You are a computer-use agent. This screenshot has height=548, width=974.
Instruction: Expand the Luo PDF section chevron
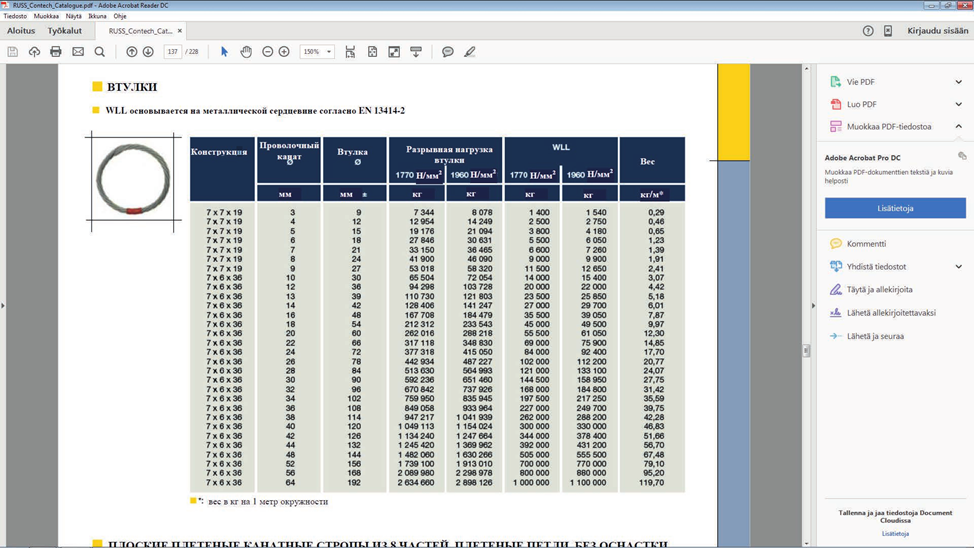[x=958, y=104]
